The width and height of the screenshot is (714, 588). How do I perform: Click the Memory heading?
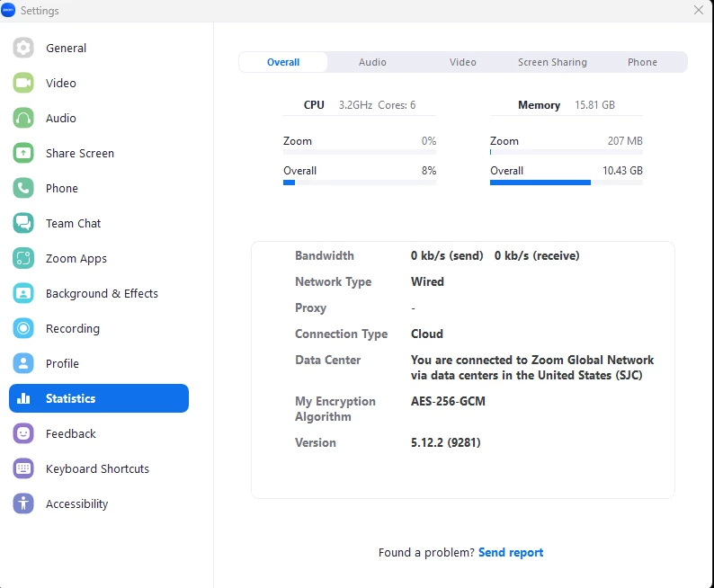point(539,105)
